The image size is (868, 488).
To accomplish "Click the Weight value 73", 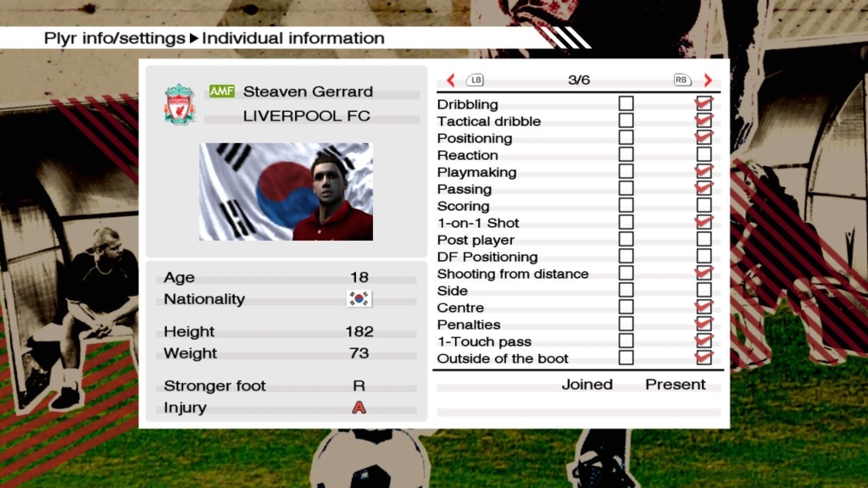I will point(359,353).
